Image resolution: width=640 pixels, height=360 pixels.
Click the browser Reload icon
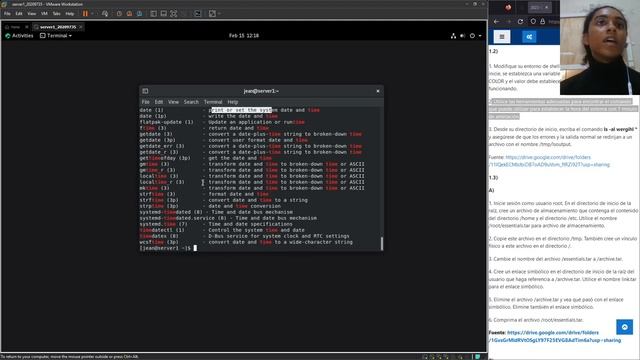(x=520, y=21)
